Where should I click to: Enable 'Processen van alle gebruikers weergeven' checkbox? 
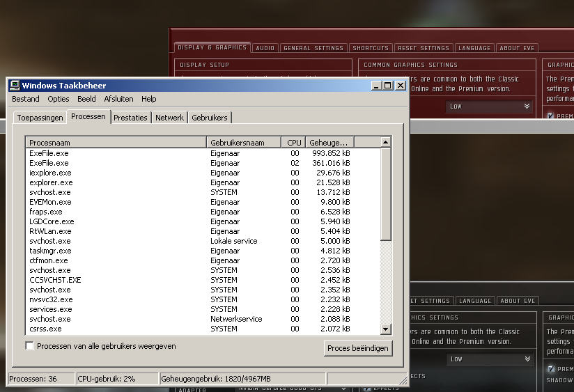[29, 346]
